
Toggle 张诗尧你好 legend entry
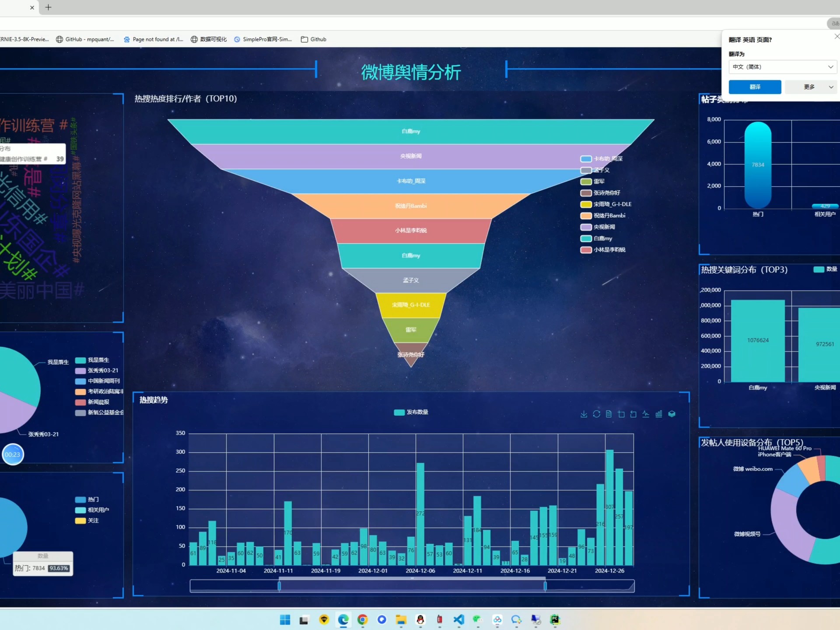pos(600,193)
